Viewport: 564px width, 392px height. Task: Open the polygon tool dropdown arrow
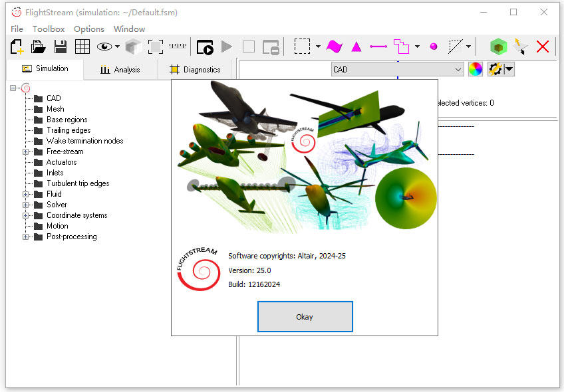coord(417,47)
